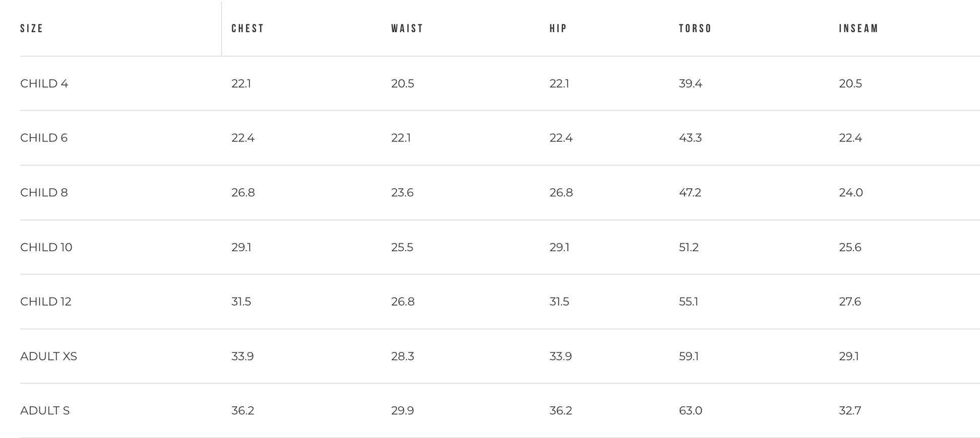Viewport: 980px width, 438px height.
Task: Click the HIP column header
Action: pos(558,29)
